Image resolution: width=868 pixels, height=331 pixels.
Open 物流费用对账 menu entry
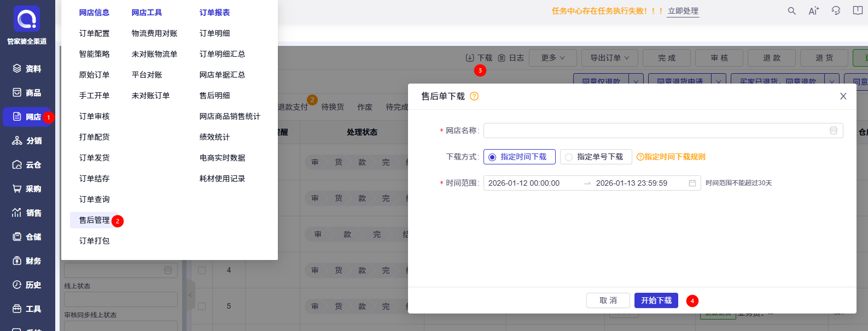point(154,33)
